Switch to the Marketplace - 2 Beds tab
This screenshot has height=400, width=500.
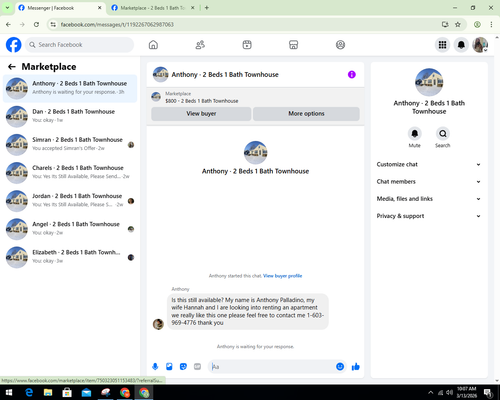click(x=153, y=8)
